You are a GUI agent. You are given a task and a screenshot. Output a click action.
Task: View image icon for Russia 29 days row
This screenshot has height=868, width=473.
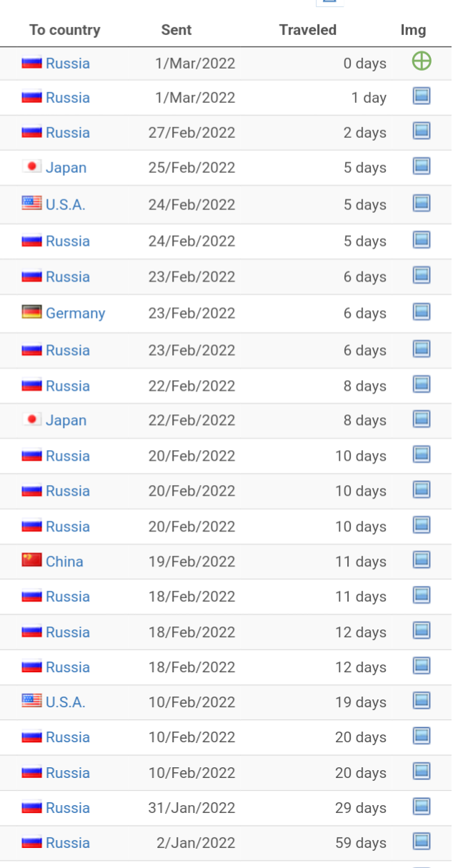pyautogui.click(x=422, y=807)
